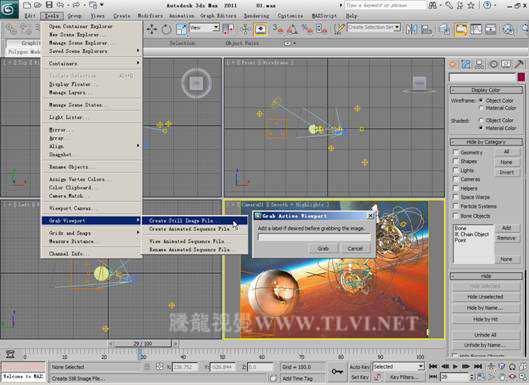Image resolution: width=529 pixels, height=385 pixels.
Task: Click the Save icon in title bar
Action: pos(49,5)
